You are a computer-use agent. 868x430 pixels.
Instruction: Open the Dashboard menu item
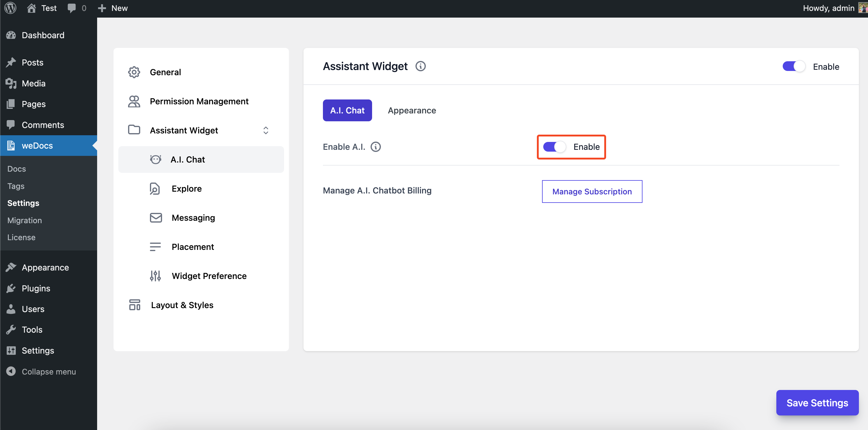click(49, 35)
